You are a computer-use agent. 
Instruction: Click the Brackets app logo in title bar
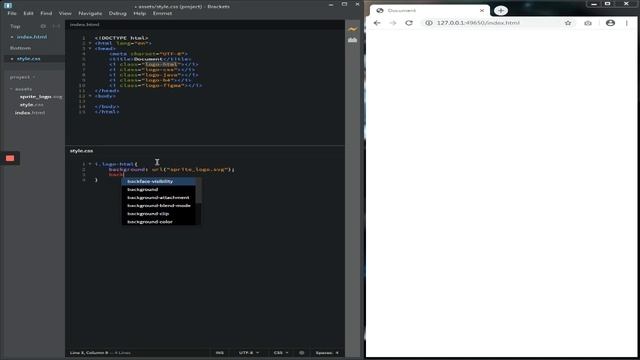pyautogui.click(x=8, y=5)
